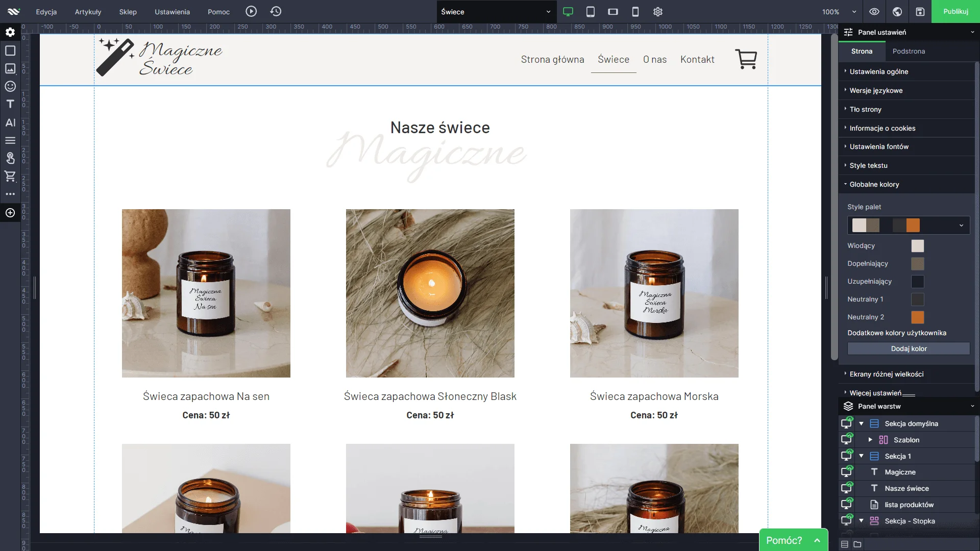This screenshot has width=980, height=551.
Task: Expand the Szablon layer tree item
Action: pos(870,440)
